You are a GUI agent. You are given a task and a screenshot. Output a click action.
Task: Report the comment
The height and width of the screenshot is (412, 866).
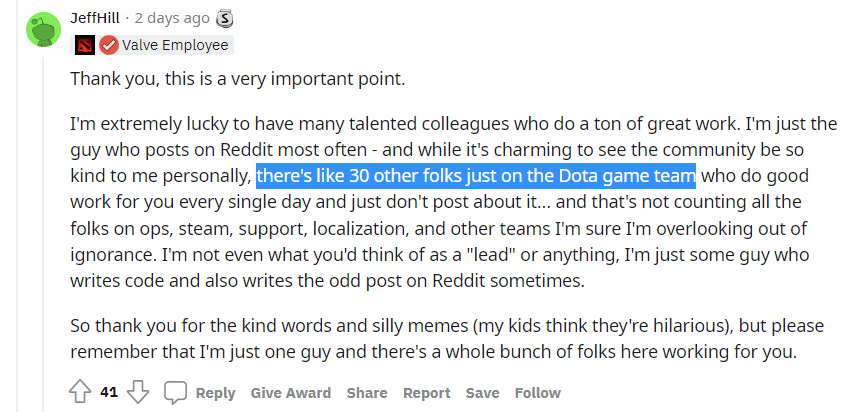pos(427,393)
